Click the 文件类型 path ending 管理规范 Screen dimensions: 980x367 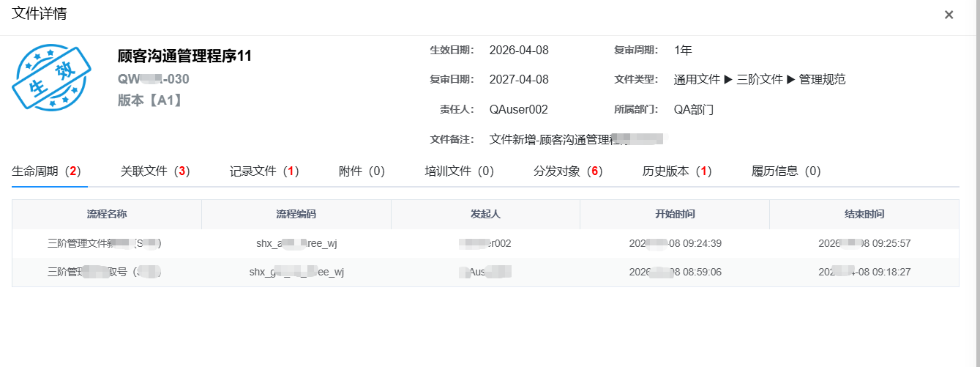(760, 80)
